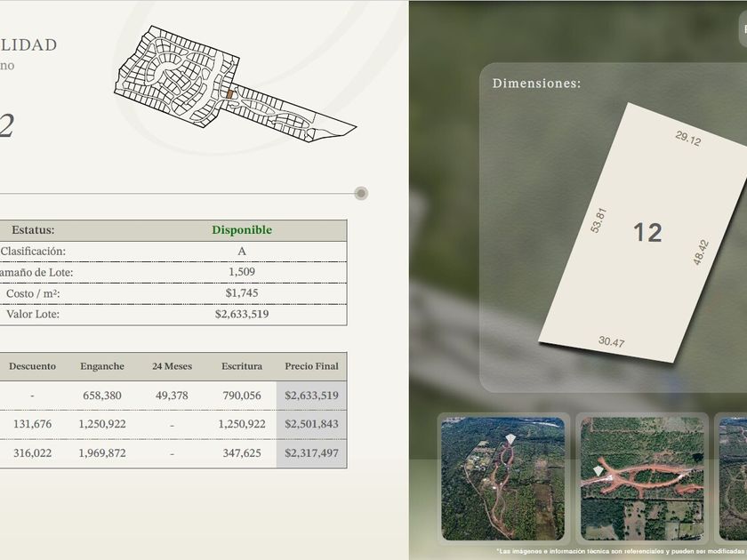The width and height of the screenshot is (747, 560).
Task: Click the highlighted brown lot on site map
Action: pyautogui.click(x=229, y=94)
